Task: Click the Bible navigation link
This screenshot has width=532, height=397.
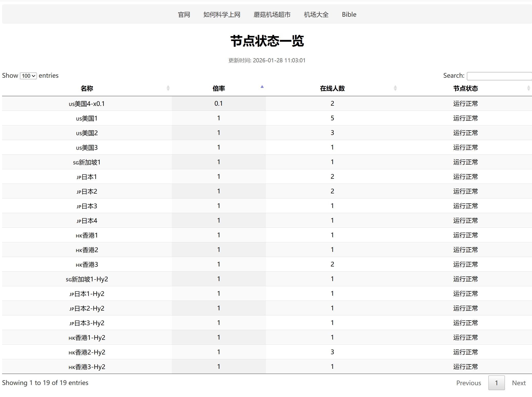Action: [349, 15]
